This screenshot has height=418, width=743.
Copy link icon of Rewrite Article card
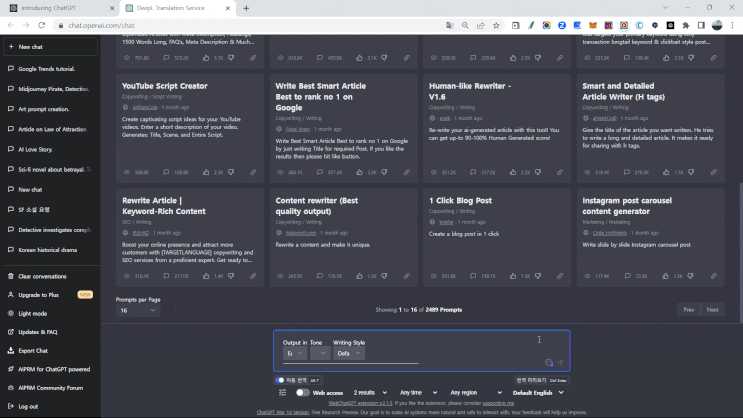pyautogui.click(x=253, y=276)
